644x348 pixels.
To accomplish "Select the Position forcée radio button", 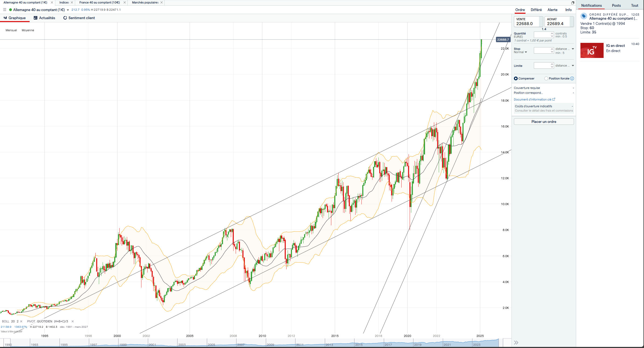I will [x=546, y=78].
